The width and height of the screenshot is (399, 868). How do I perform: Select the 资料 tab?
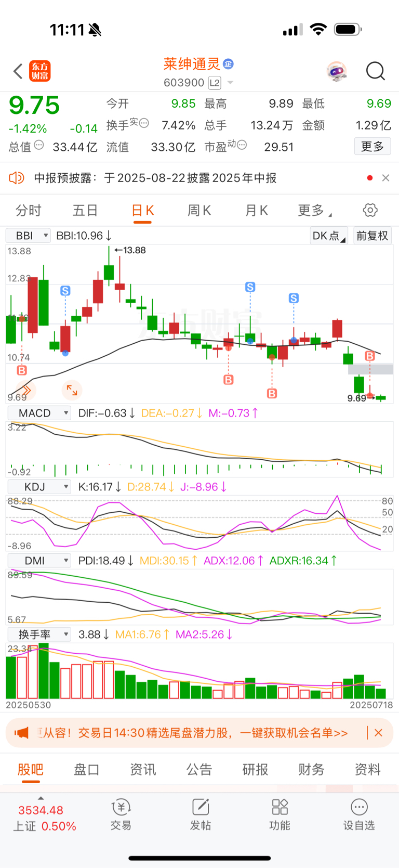(x=368, y=770)
